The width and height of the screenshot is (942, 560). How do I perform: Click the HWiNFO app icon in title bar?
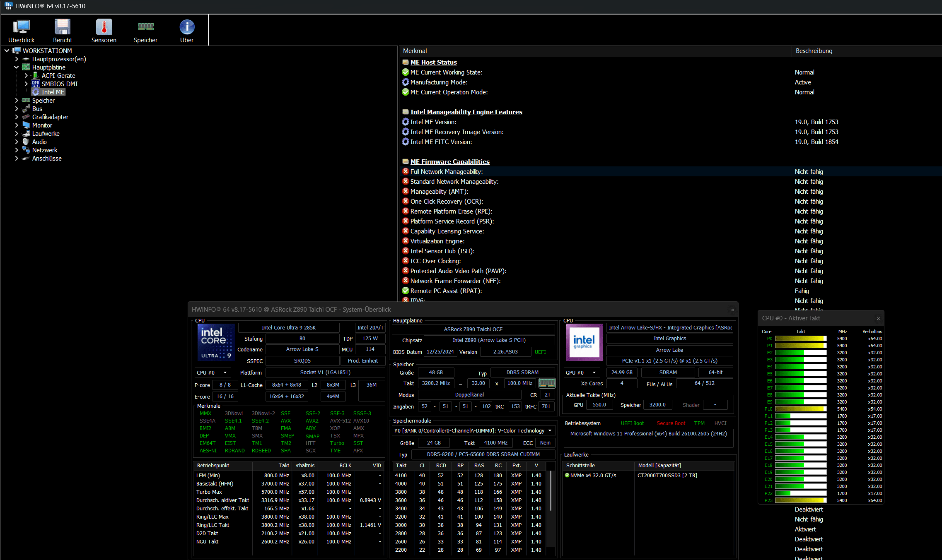coord(8,6)
